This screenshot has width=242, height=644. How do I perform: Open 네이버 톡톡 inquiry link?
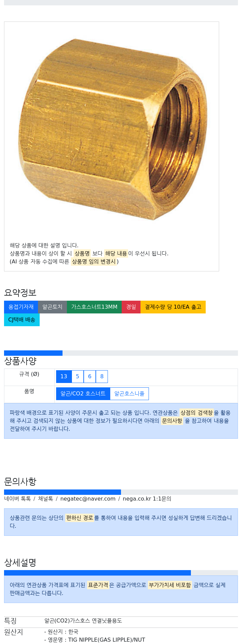pyautogui.click(x=17, y=499)
